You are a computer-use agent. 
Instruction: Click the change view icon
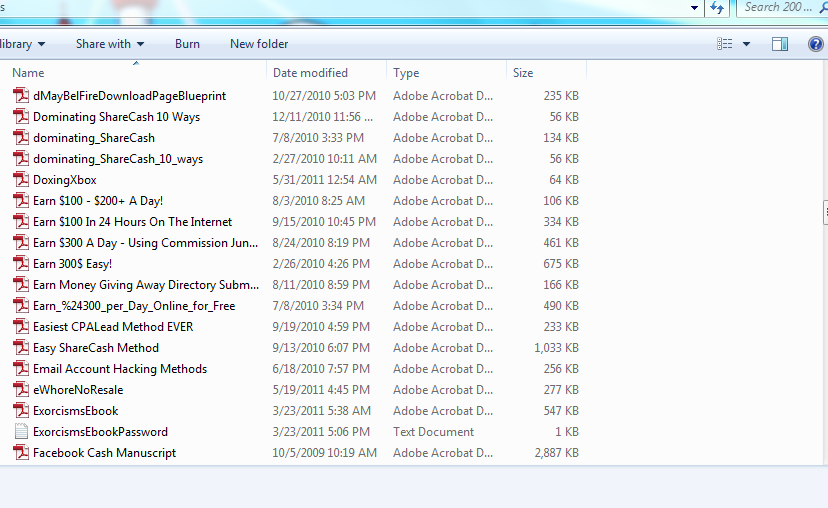pos(724,44)
